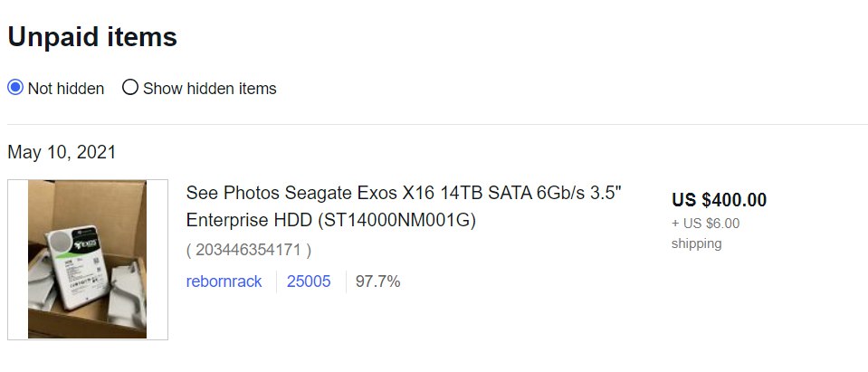Click the word "shipping" under the price
The width and height of the screenshot is (868, 372).
click(696, 243)
